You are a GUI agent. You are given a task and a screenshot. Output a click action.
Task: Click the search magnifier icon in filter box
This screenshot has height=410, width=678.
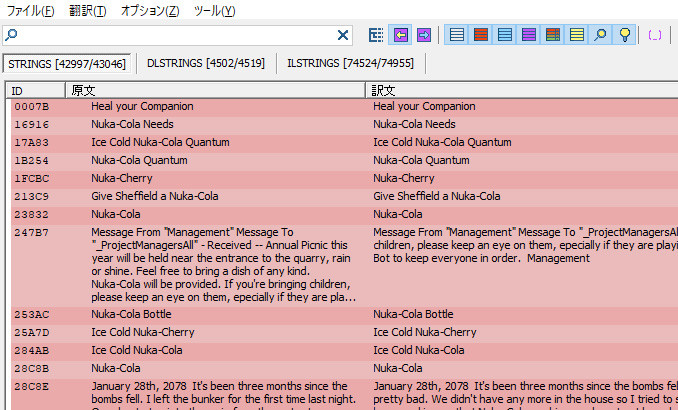click(11, 35)
